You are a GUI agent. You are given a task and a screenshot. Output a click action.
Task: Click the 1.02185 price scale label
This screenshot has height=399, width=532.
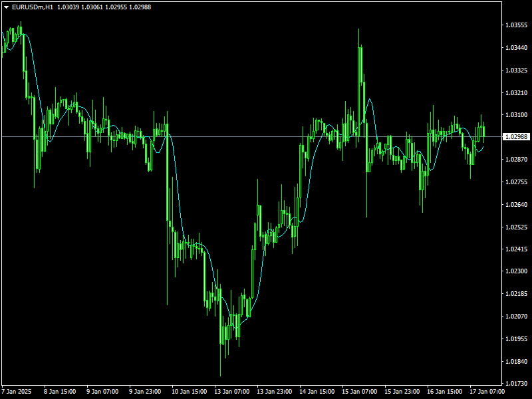click(517, 294)
